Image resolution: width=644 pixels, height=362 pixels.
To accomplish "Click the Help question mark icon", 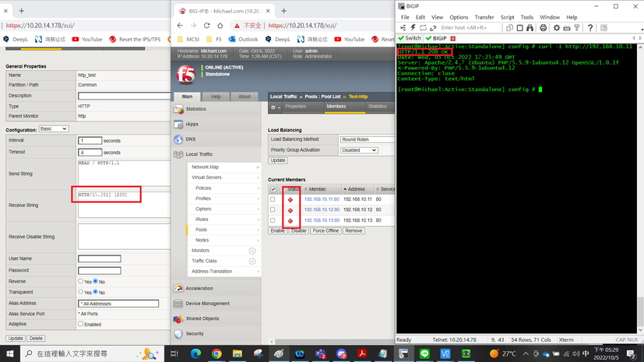I will [x=589, y=28].
